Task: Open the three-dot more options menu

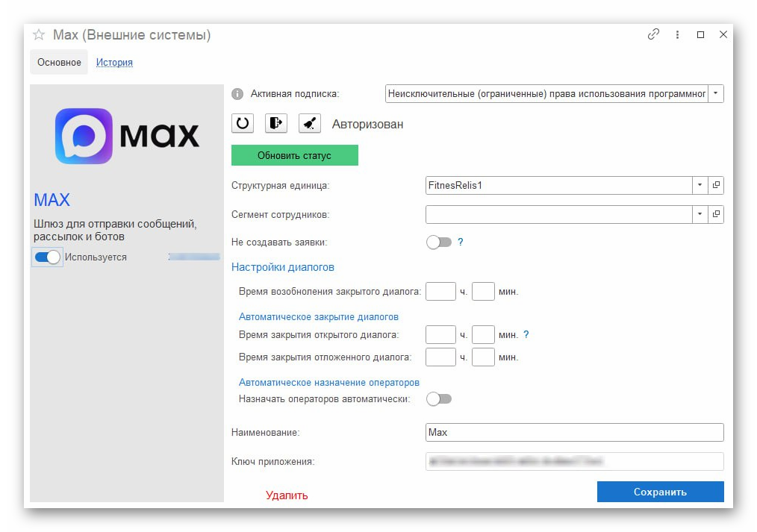Action: click(x=677, y=34)
